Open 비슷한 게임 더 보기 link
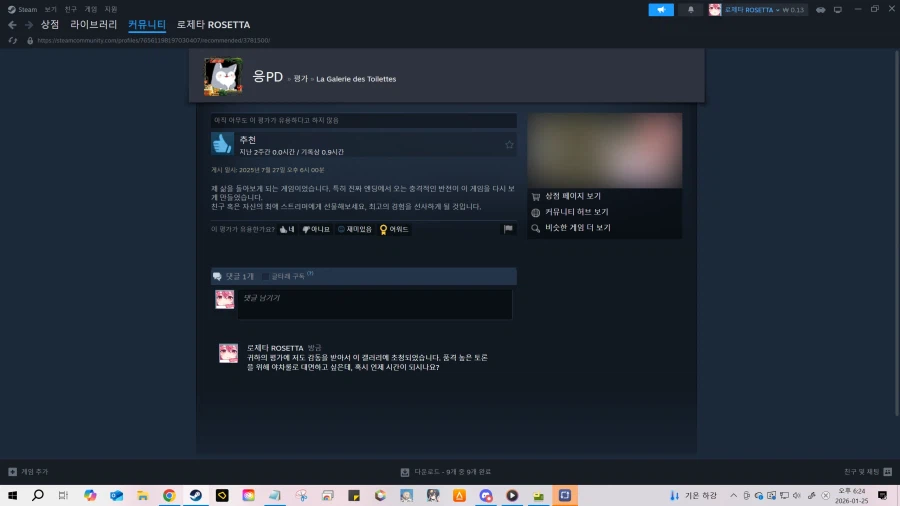Screen dimensions: 900x506 577,228
